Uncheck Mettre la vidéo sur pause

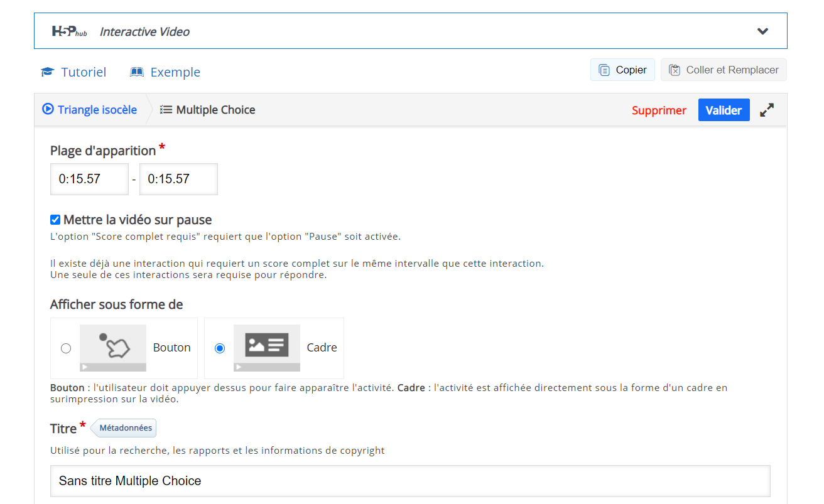55,220
